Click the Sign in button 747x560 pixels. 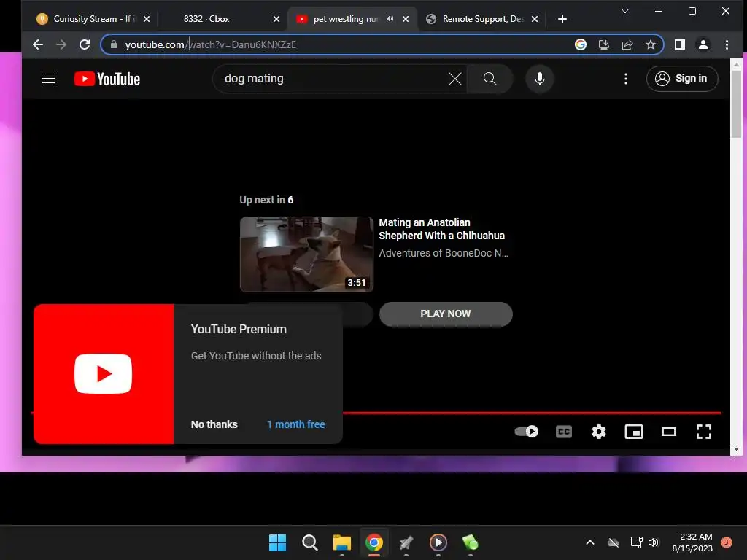(x=682, y=79)
